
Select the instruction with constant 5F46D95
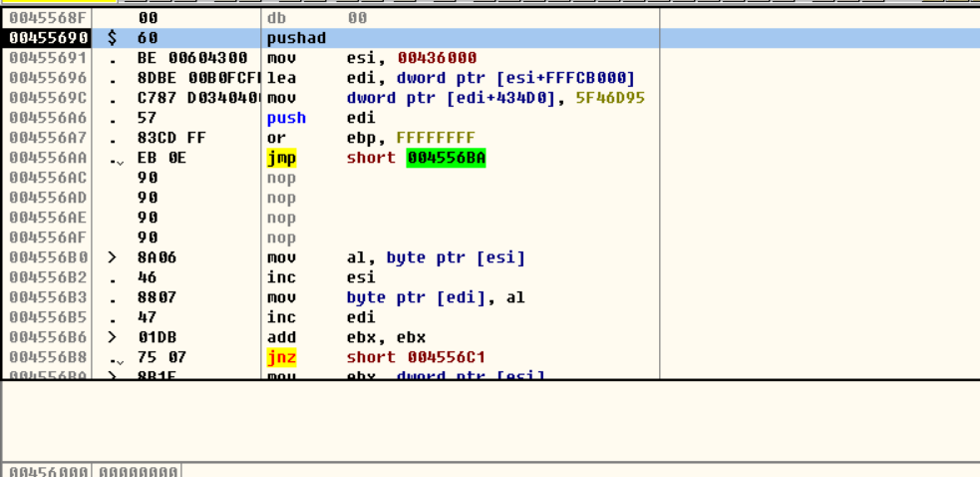[456, 98]
